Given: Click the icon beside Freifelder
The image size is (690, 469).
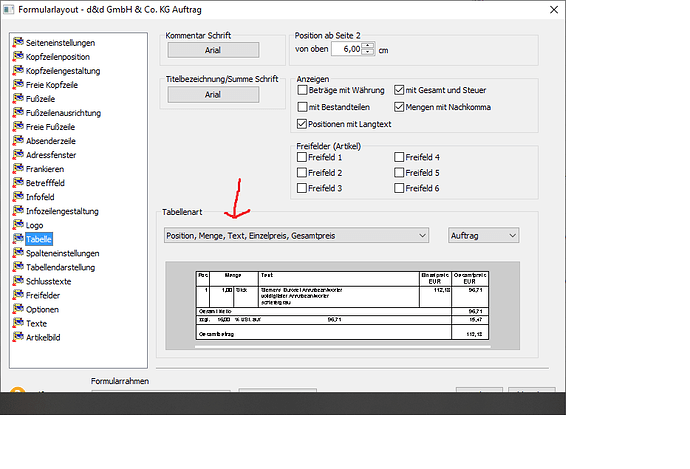Looking at the screenshot, I should click(18, 295).
